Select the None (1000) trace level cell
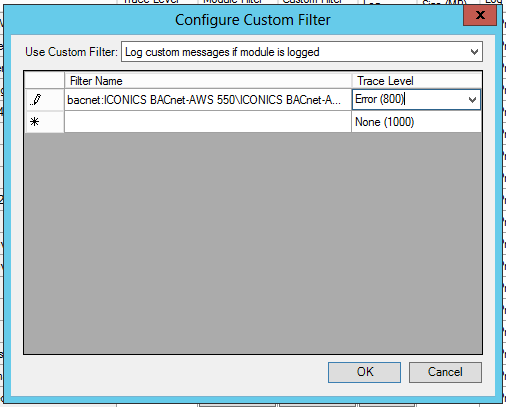This screenshot has height=407, width=506. [x=416, y=122]
